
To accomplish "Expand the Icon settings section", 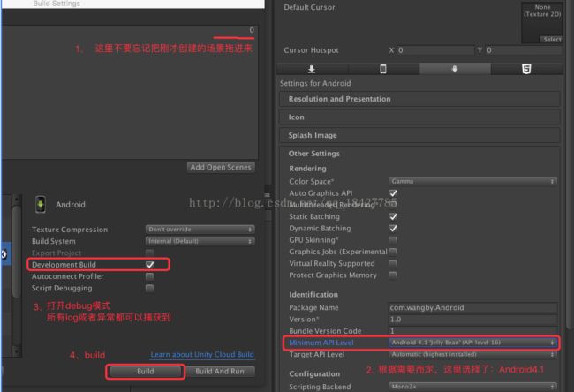I will tap(419, 117).
